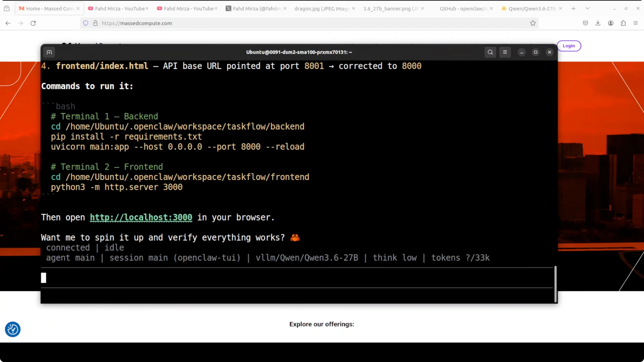
Task: Open Firefox account profile icon
Action: tap(611, 23)
